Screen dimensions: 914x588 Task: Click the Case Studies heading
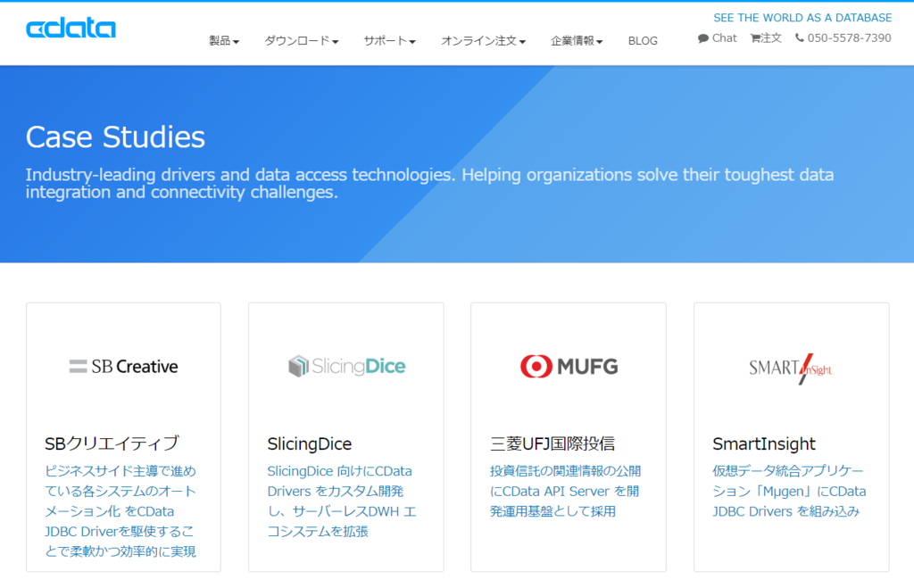(x=115, y=137)
